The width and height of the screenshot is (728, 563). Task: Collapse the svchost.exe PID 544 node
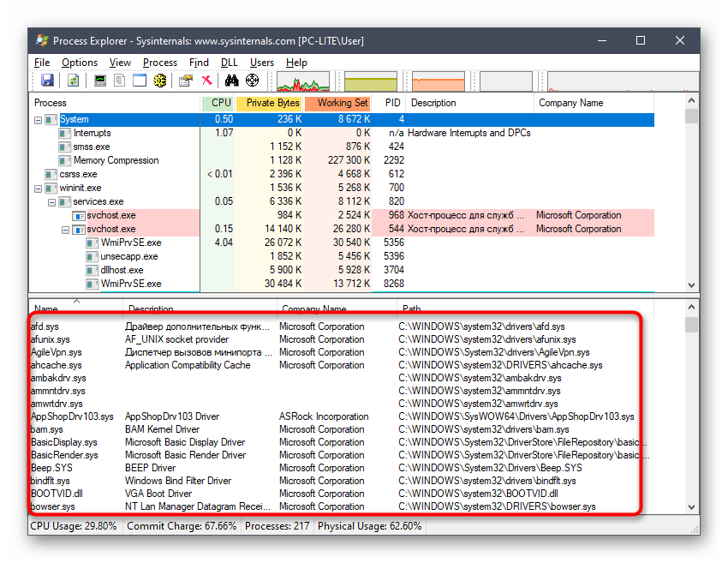tap(65, 230)
